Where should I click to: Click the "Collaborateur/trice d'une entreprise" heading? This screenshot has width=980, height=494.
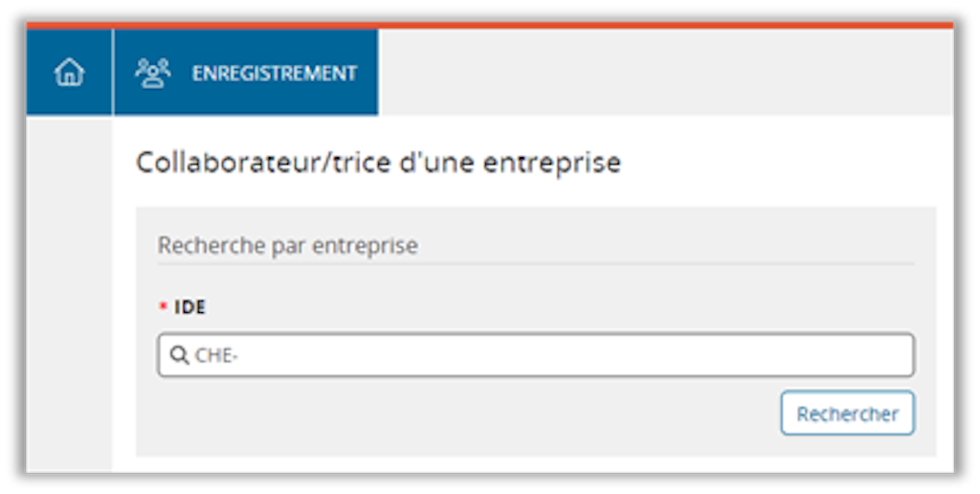378,163
